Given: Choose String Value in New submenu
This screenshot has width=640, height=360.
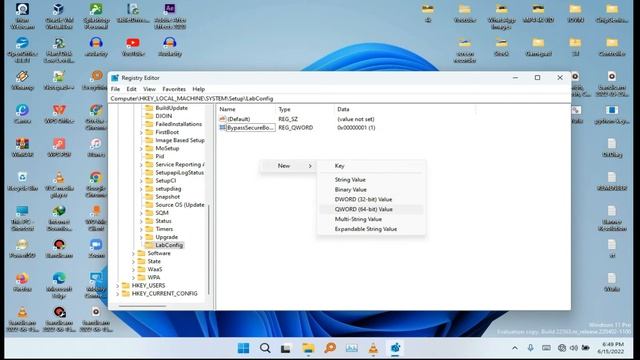Looking at the screenshot, I should [x=371, y=180].
